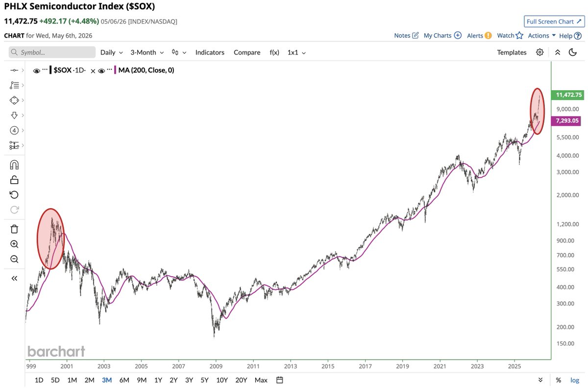Toggle visibility of MA 200 indicator

click(101, 71)
